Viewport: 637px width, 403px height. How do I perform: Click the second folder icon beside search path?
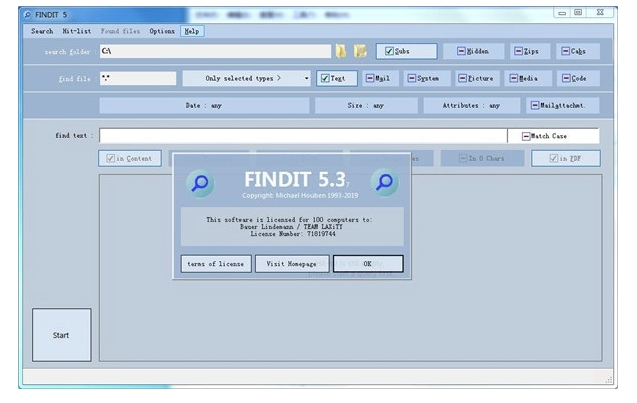tap(360, 51)
